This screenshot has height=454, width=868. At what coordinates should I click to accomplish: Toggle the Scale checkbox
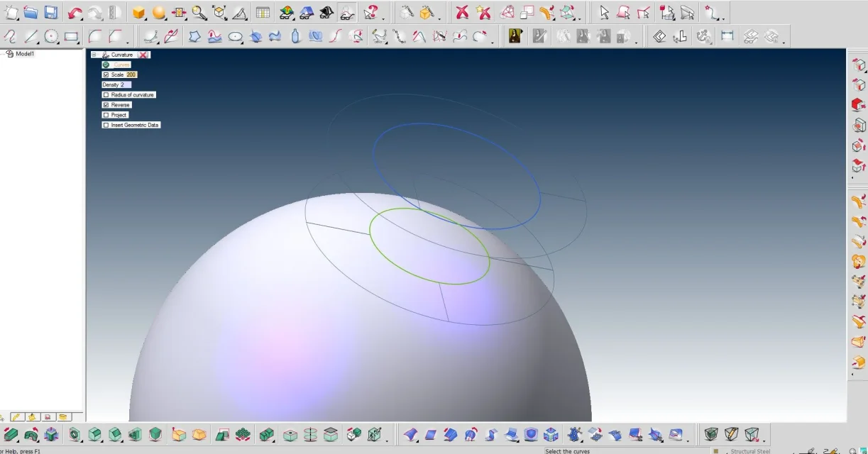point(106,74)
